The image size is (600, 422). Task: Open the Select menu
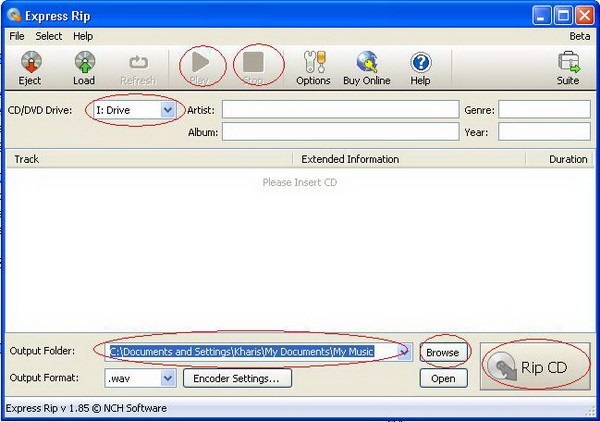(49, 36)
